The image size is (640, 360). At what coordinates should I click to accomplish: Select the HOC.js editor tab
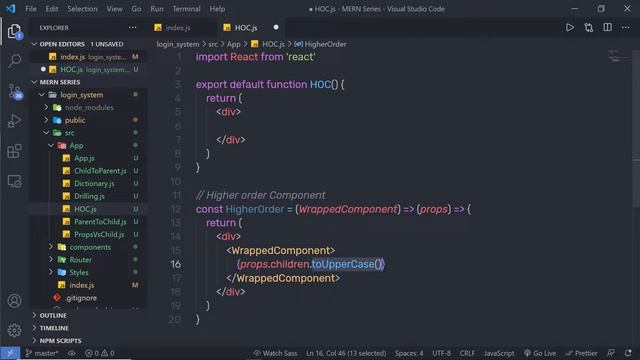coord(246,27)
